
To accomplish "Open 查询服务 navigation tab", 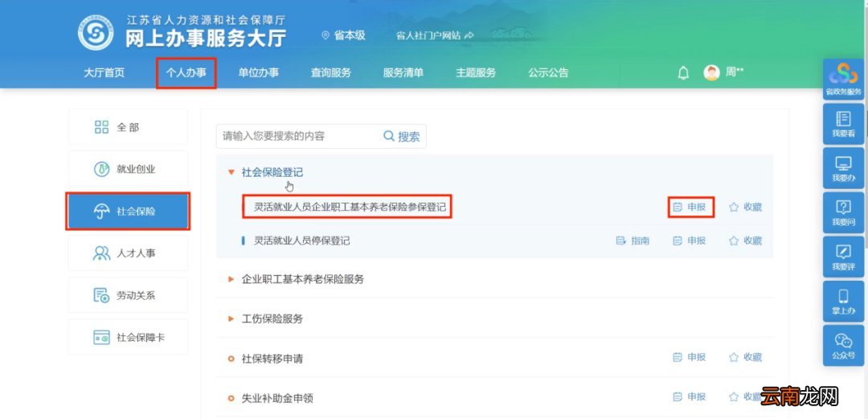I will (x=330, y=73).
